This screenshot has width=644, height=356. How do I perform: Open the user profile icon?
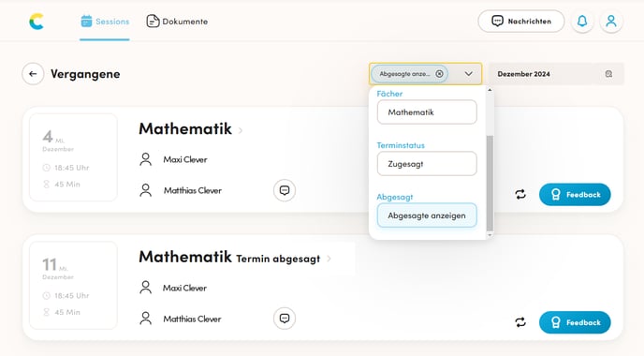pos(611,21)
